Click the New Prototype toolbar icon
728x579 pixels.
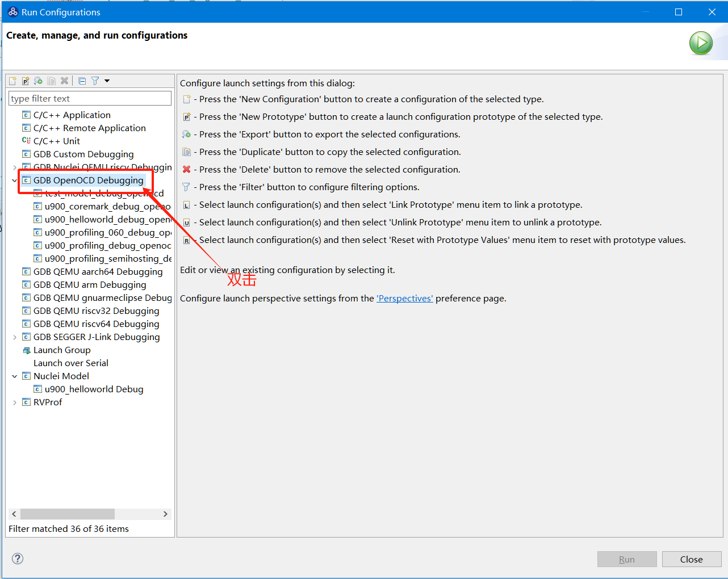26,81
